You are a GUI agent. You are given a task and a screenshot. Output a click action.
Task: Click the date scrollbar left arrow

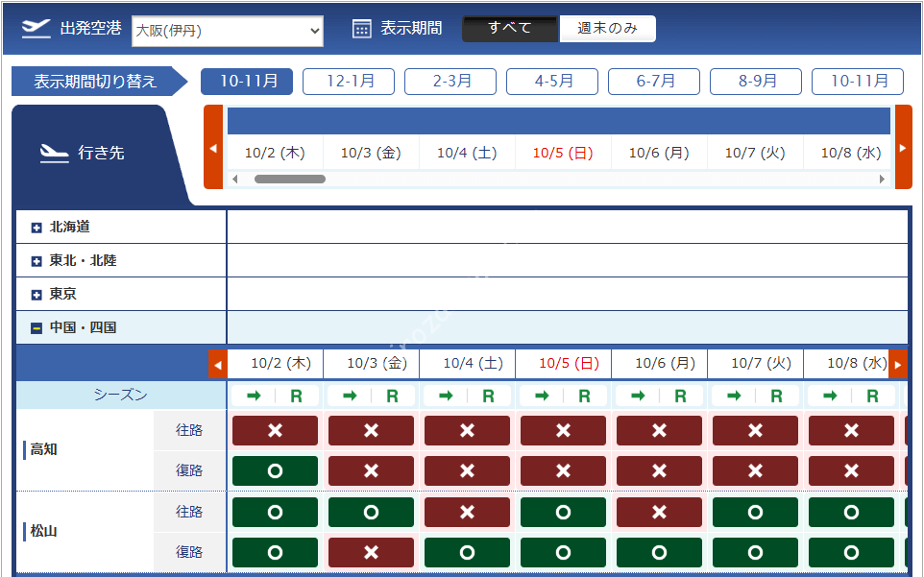point(235,179)
